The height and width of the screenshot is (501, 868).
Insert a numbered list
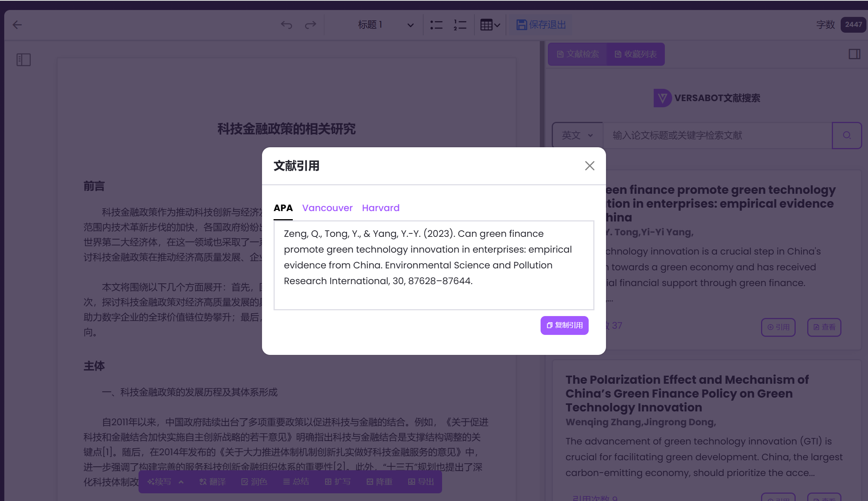click(x=460, y=25)
